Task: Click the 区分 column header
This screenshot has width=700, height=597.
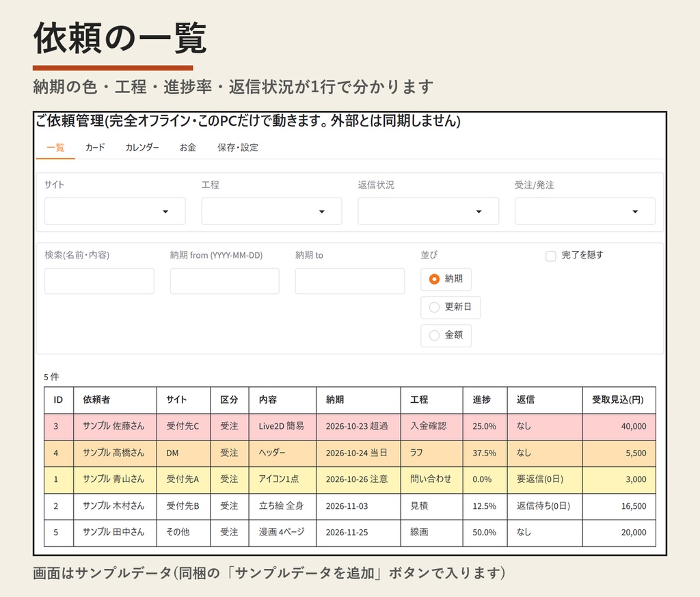Action: click(230, 400)
